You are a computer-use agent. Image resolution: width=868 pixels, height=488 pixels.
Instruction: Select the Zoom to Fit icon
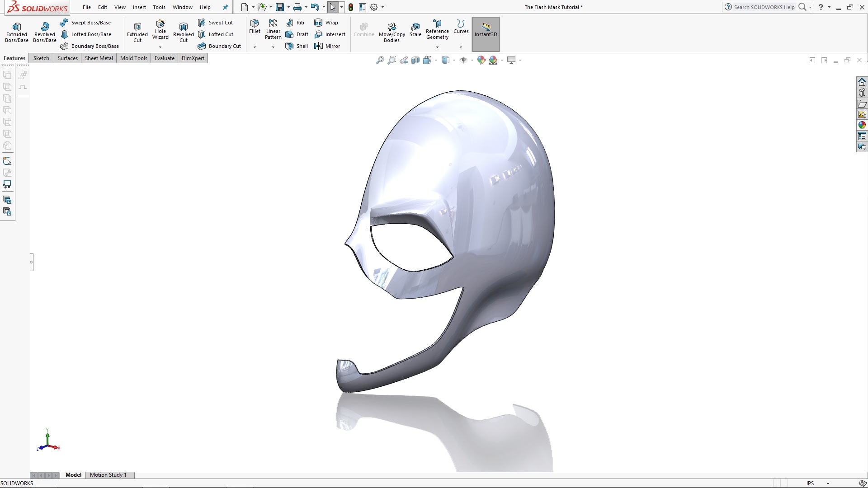click(379, 60)
